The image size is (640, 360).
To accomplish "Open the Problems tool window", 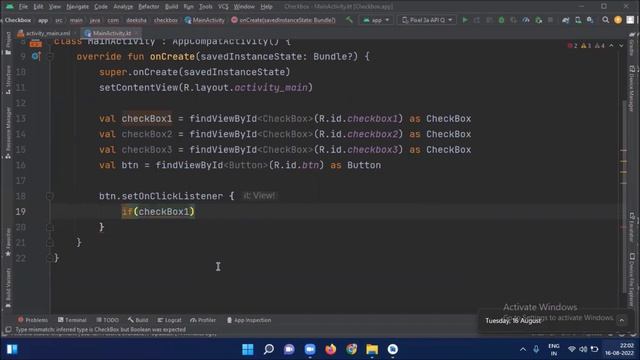I will tap(33, 320).
